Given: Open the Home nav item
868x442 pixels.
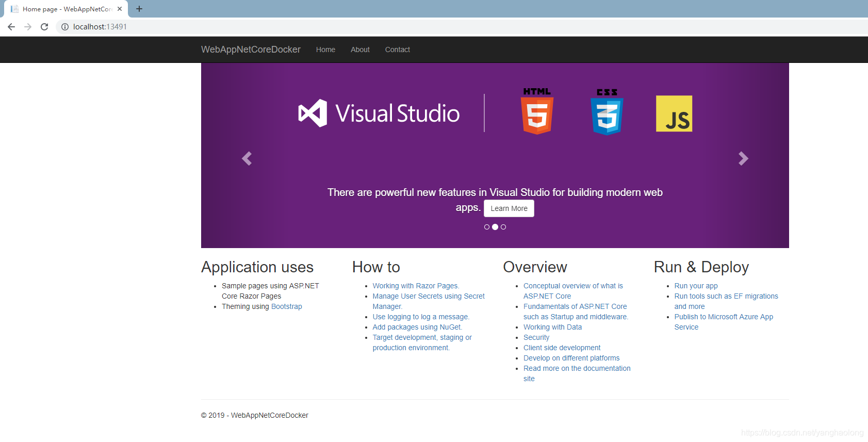Looking at the screenshot, I should (325, 50).
